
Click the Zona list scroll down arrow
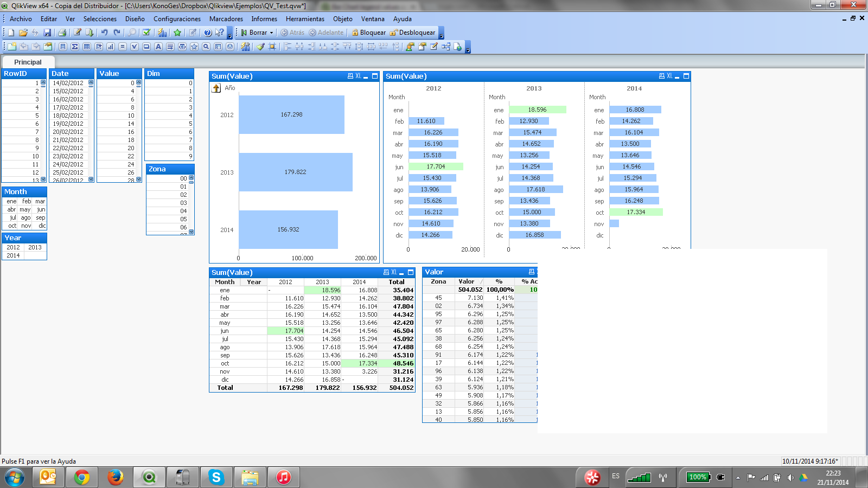192,232
